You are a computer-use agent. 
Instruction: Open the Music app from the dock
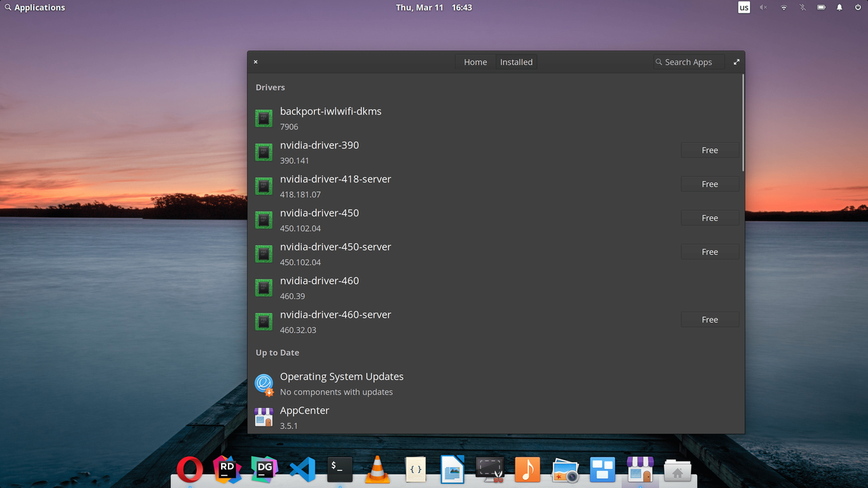click(528, 469)
